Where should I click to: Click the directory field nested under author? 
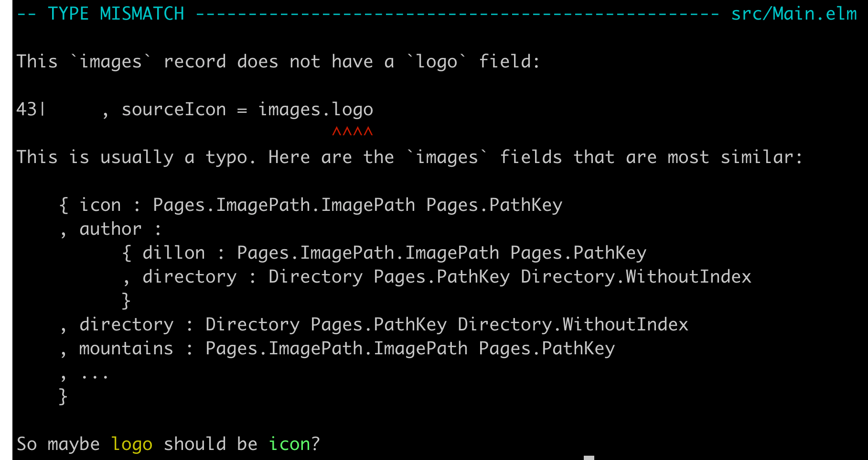(x=189, y=277)
